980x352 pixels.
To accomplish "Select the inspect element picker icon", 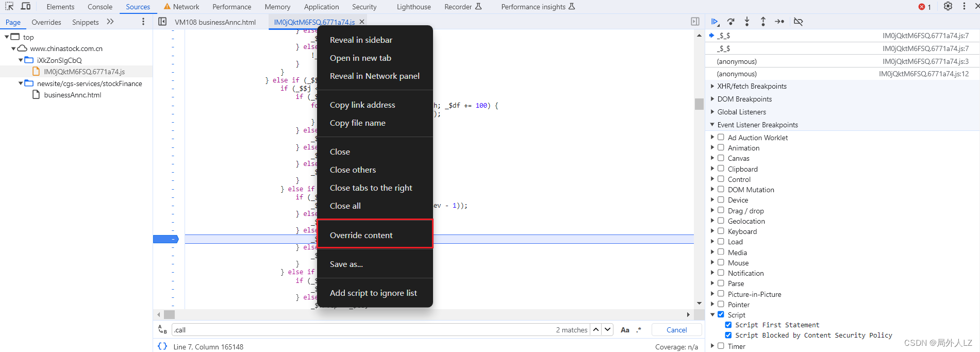I will pyautogui.click(x=9, y=6).
